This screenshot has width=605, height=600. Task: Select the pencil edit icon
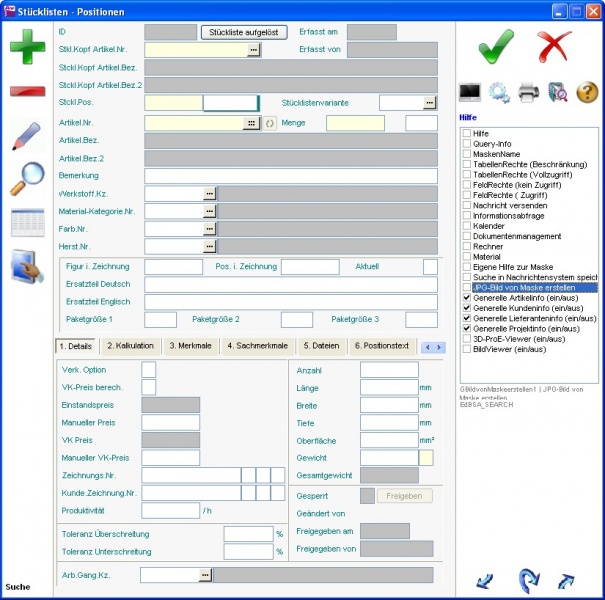pyautogui.click(x=28, y=137)
